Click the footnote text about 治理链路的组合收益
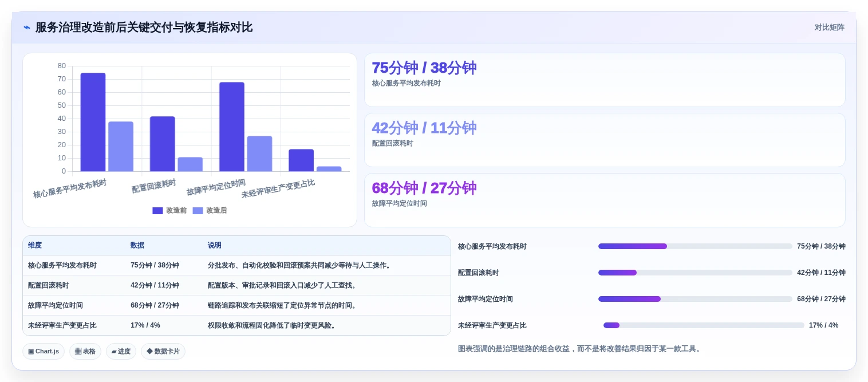 581,348
